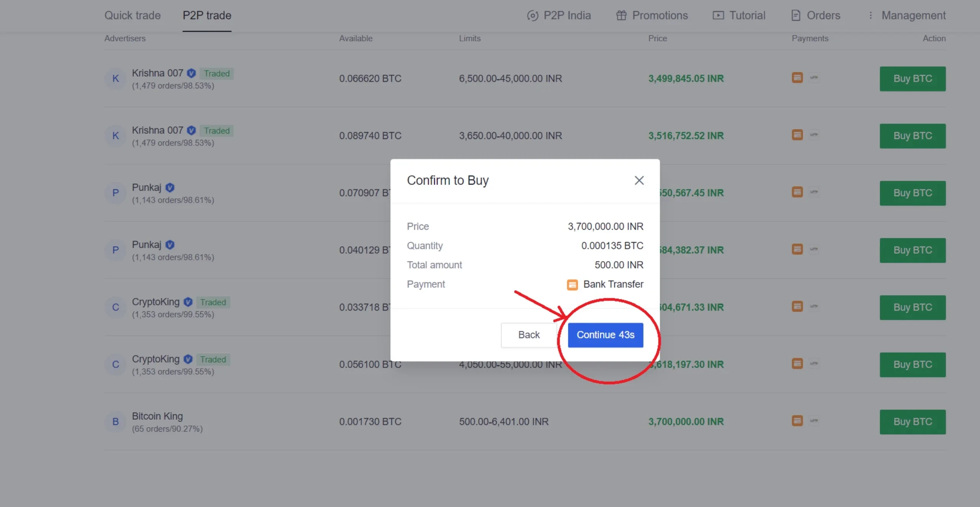Click the Back button in dialog

pyautogui.click(x=529, y=335)
